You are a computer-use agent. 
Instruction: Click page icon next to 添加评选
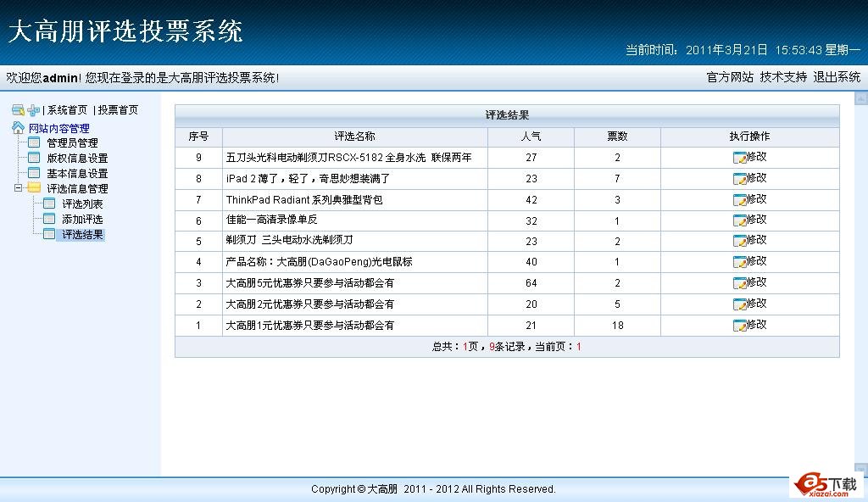pos(49,219)
